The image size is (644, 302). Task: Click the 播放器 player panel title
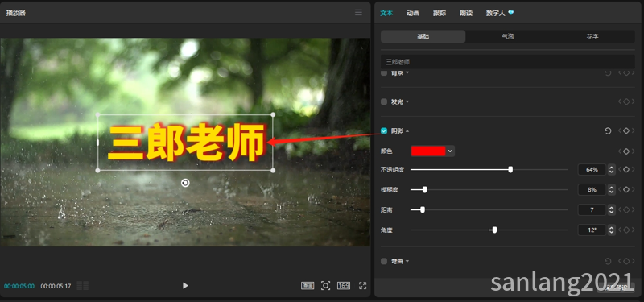click(x=15, y=13)
